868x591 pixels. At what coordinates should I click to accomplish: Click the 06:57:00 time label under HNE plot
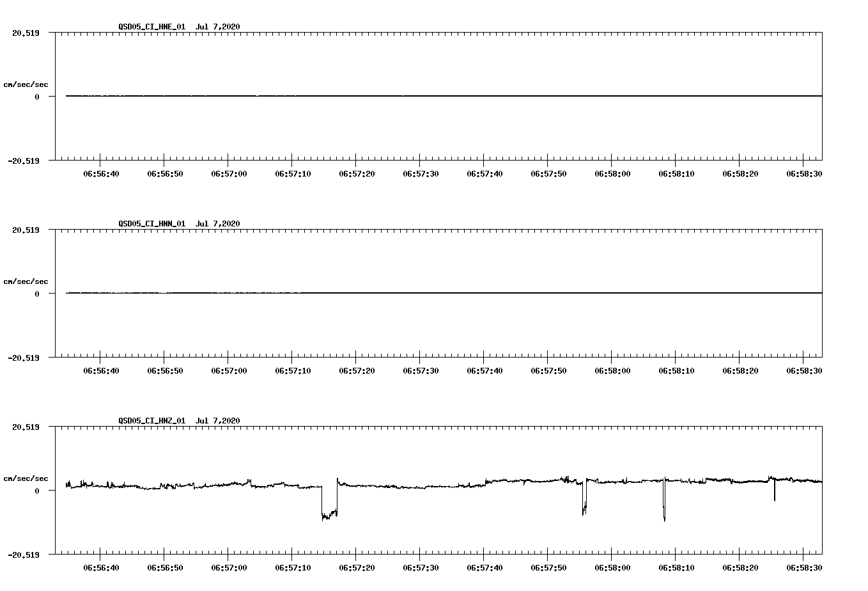click(229, 174)
